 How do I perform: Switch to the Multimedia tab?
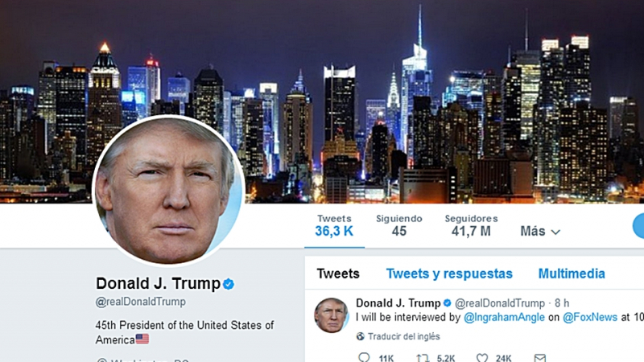pyautogui.click(x=572, y=274)
